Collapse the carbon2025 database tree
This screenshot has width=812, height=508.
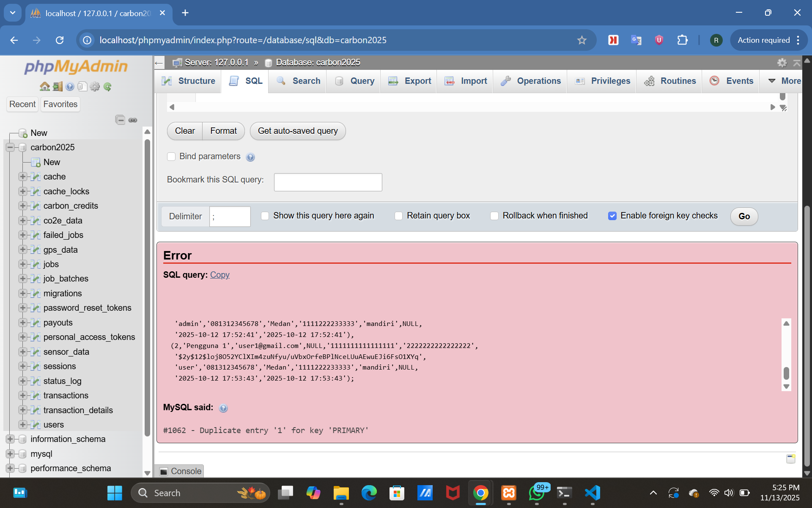(x=10, y=147)
